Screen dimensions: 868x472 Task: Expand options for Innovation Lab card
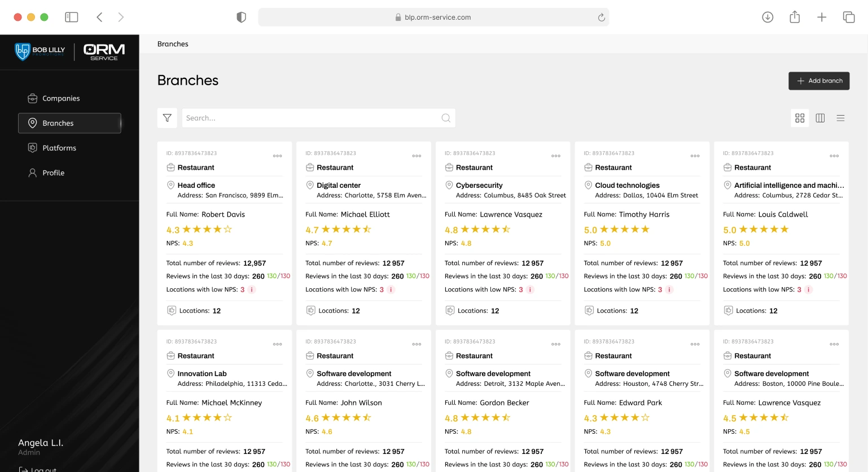point(278,345)
